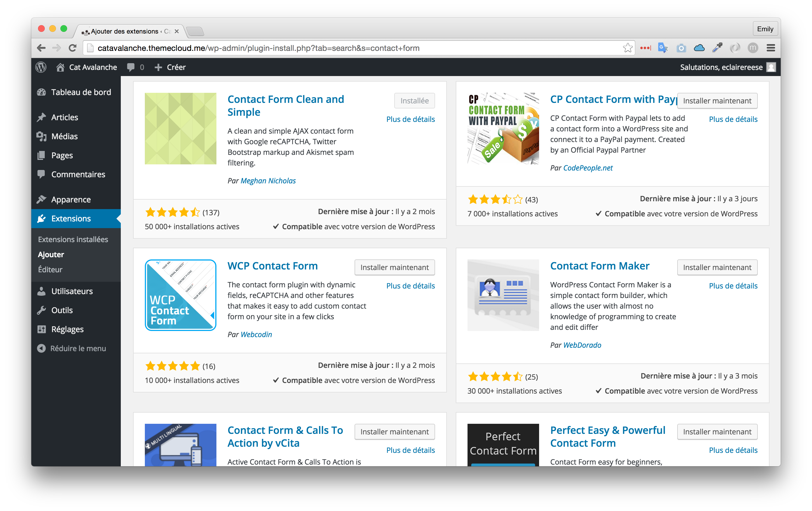Click the eyedropper color picker extension
This screenshot has width=812, height=511.
[x=717, y=48]
